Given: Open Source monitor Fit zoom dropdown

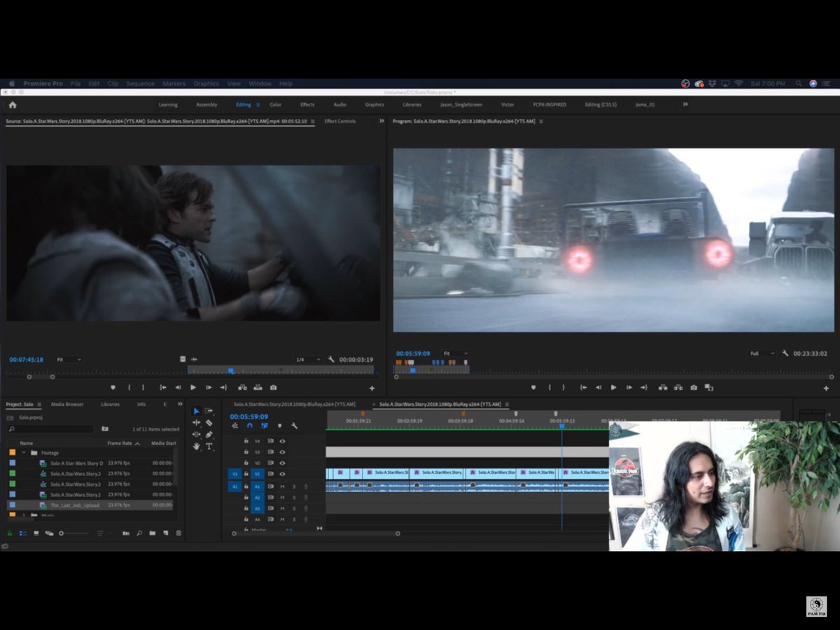Looking at the screenshot, I should pos(69,359).
